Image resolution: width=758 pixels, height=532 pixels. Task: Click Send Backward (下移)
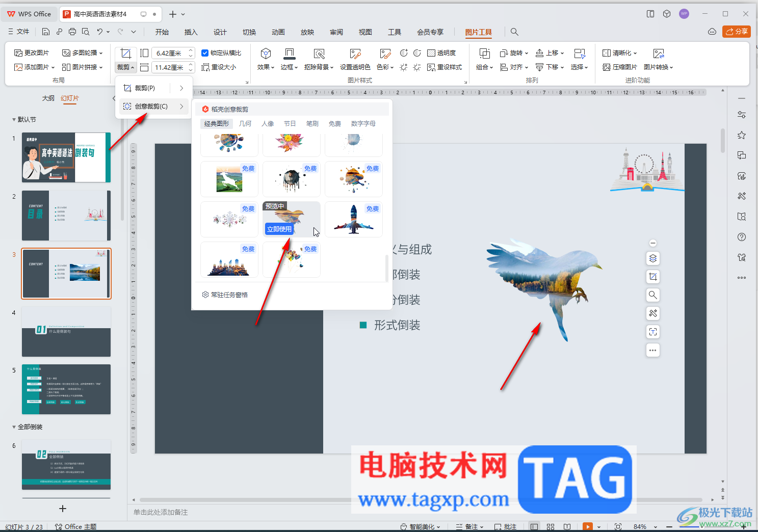pyautogui.click(x=550, y=67)
